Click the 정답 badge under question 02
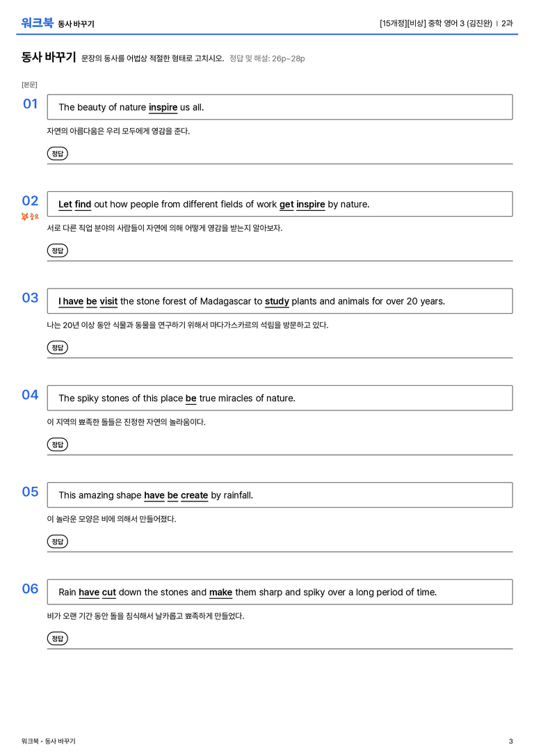The image size is (534, 756). click(57, 250)
